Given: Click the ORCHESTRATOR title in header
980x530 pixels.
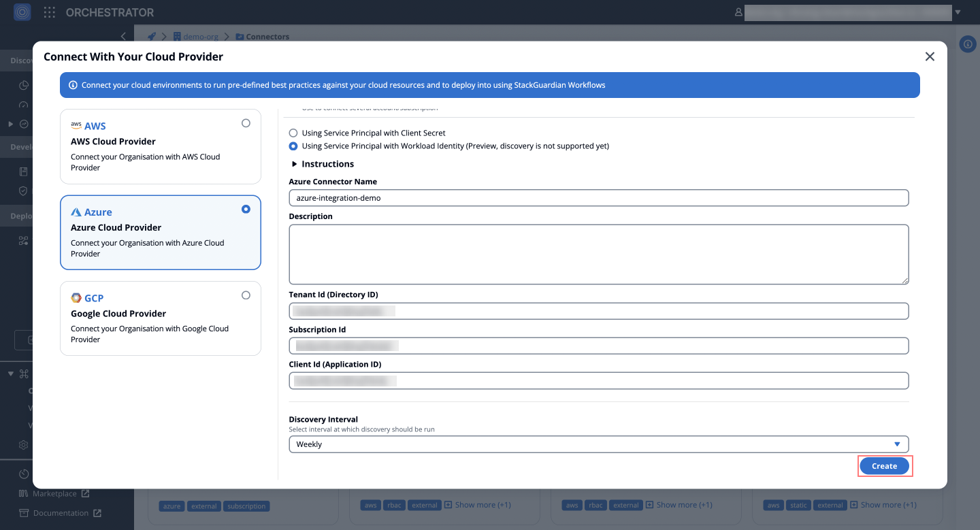Looking at the screenshot, I should [x=110, y=12].
